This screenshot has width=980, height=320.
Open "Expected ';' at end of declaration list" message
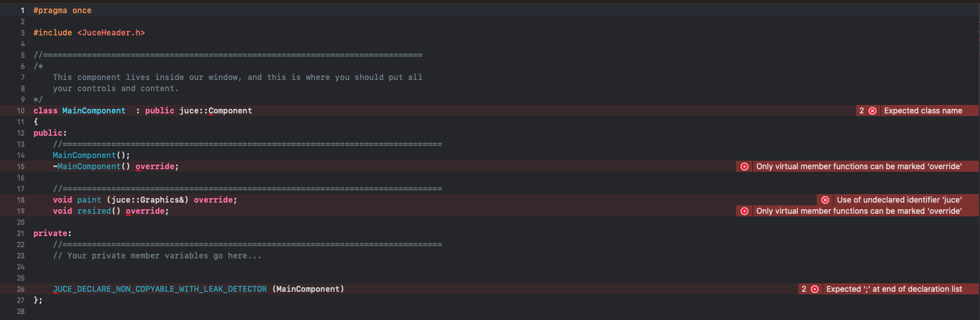coord(894,289)
